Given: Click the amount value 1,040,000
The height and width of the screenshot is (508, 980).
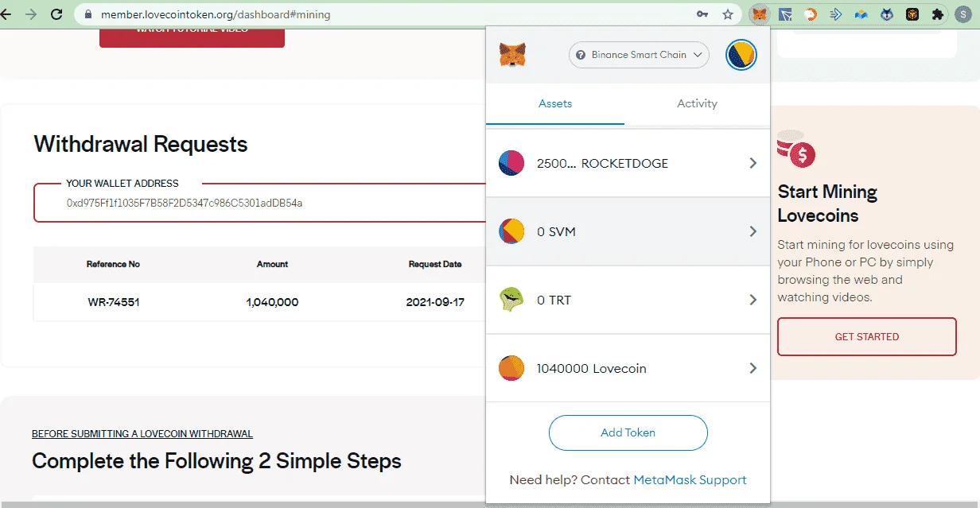Looking at the screenshot, I should (x=272, y=302).
